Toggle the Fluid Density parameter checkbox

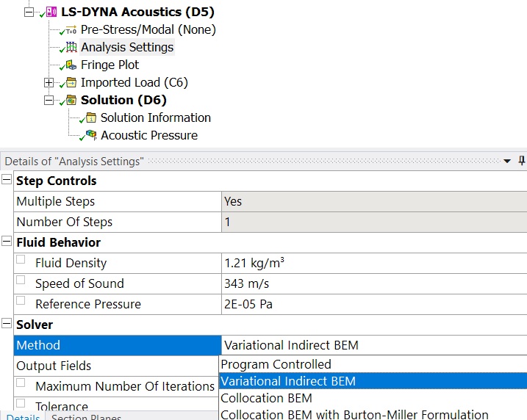point(21,259)
